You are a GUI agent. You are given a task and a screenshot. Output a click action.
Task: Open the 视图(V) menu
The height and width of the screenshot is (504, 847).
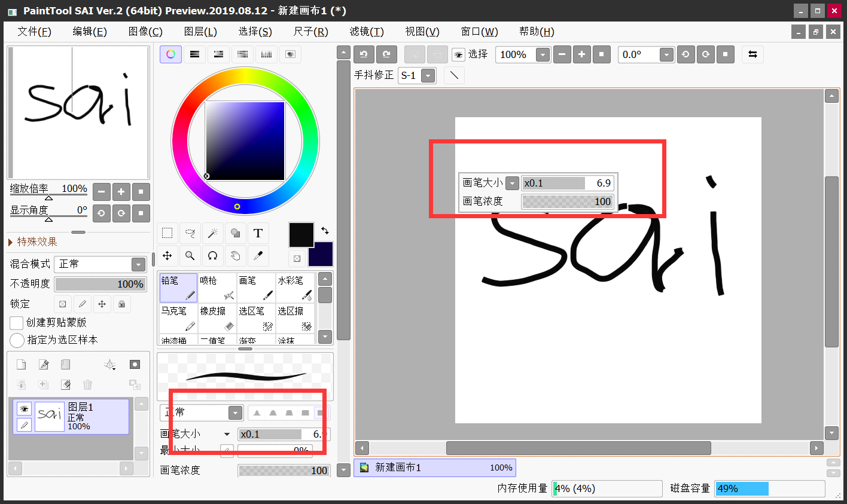coord(422,32)
